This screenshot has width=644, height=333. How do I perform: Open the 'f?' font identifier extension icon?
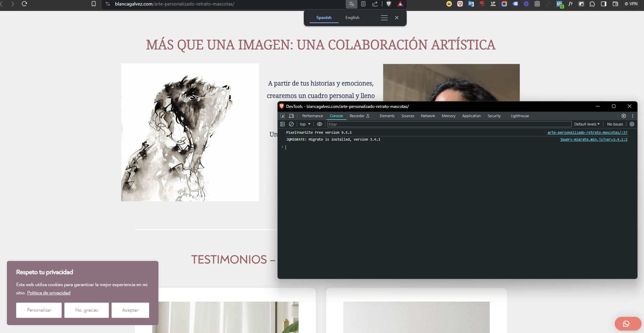coord(570,4)
